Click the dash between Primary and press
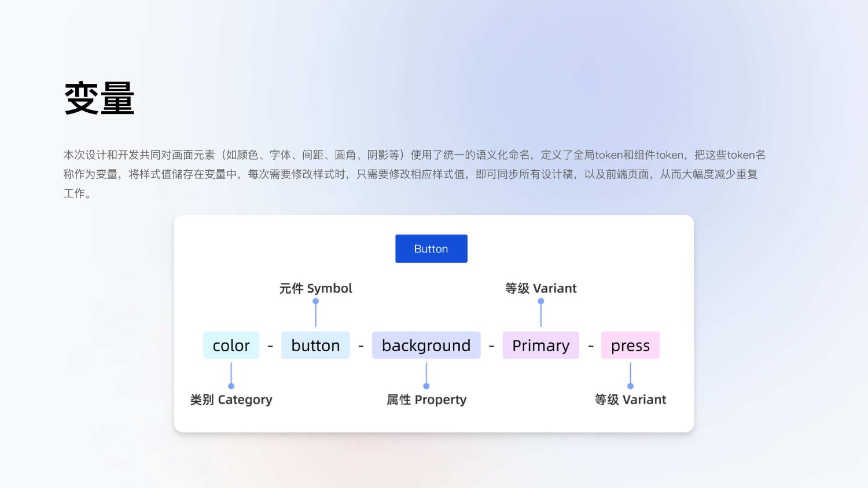 (x=590, y=346)
